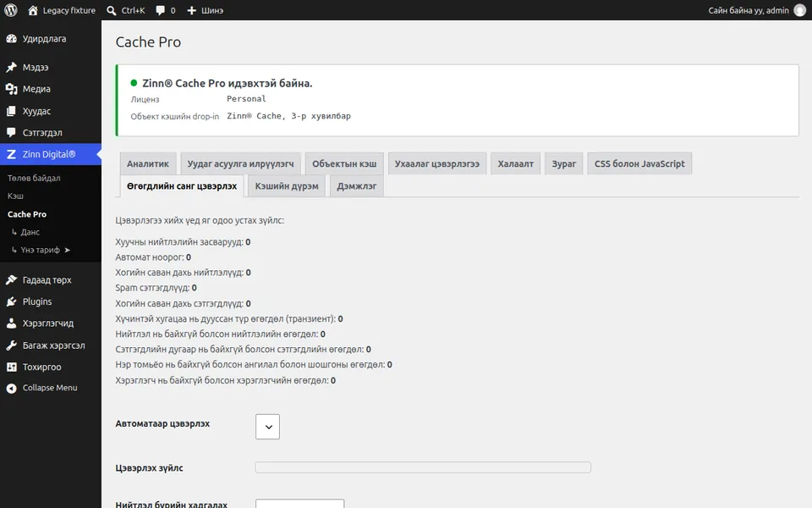Open the Кэш submenu link

(x=15, y=196)
